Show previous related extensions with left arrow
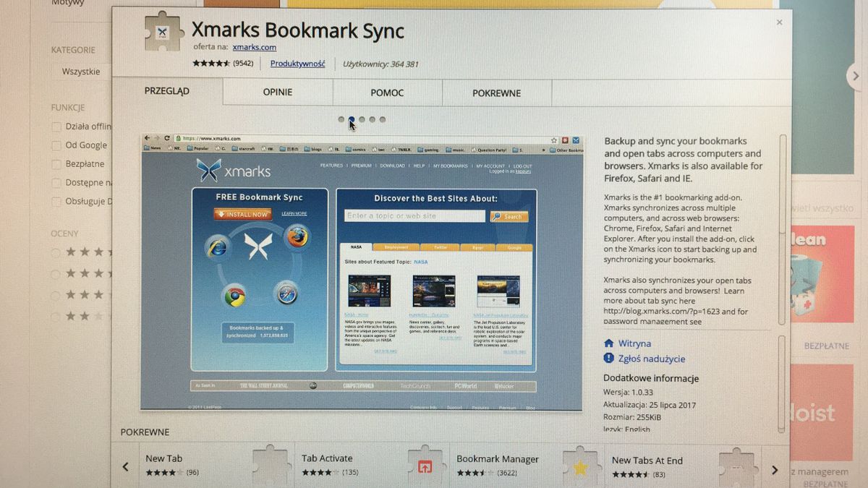 (x=125, y=468)
